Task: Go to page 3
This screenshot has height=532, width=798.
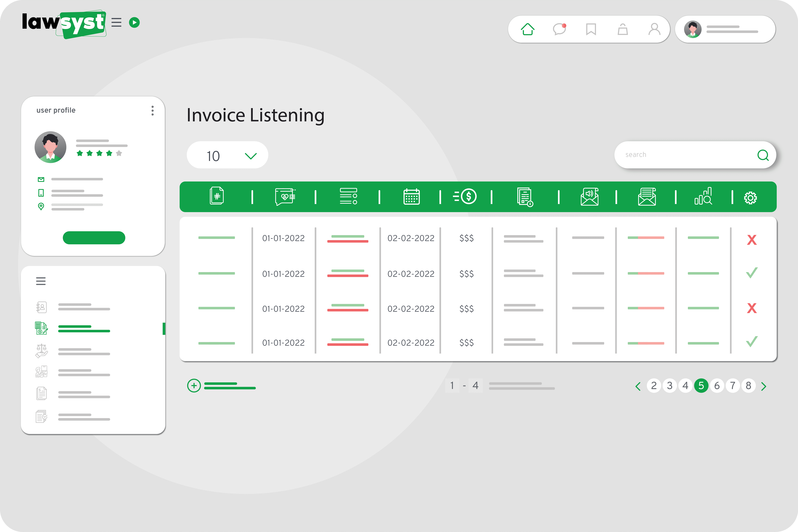Action: [x=670, y=386]
